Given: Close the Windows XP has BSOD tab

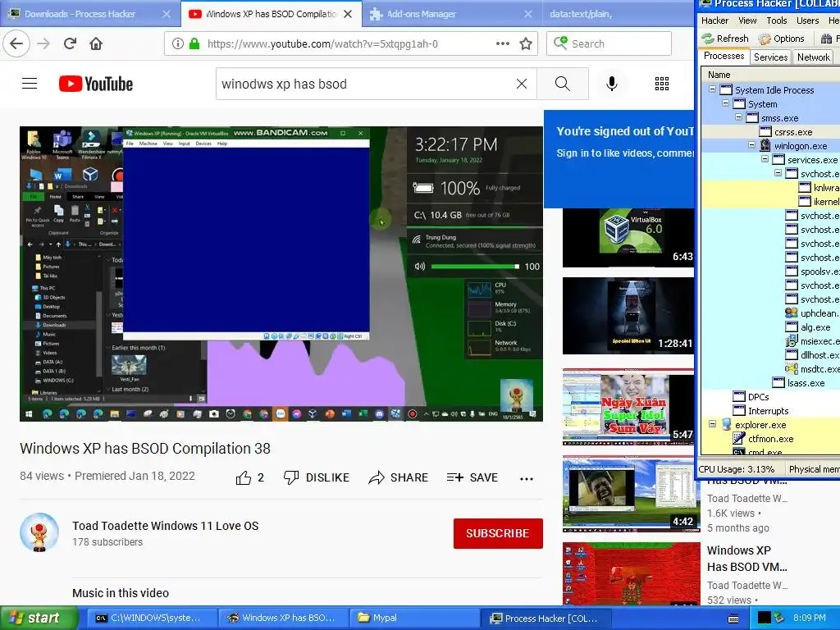Looking at the screenshot, I should point(348,14).
